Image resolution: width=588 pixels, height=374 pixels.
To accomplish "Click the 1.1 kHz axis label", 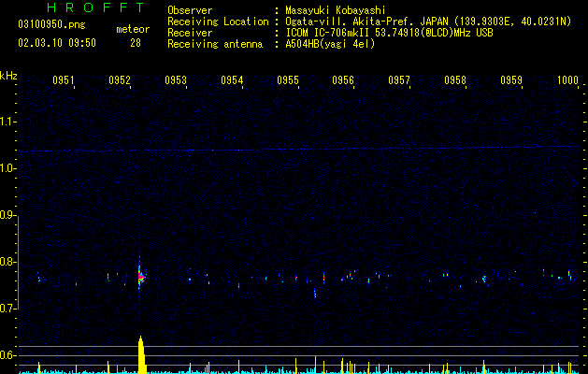I will (7, 122).
